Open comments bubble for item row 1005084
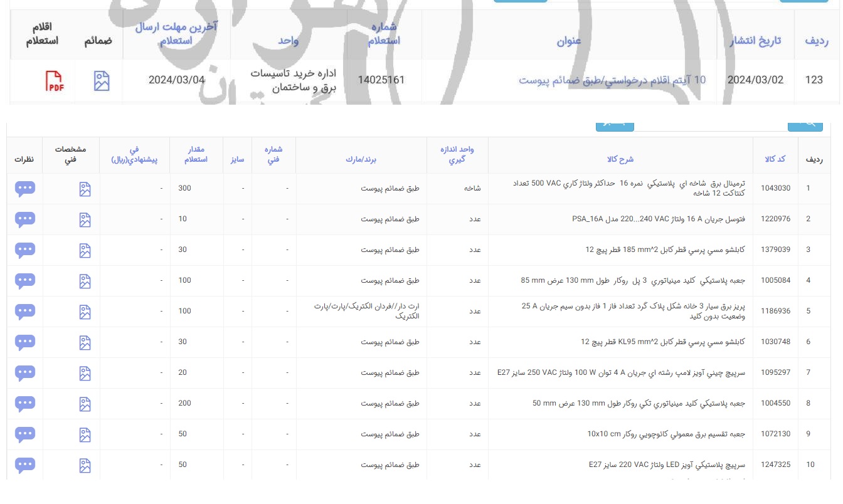 point(25,281)
